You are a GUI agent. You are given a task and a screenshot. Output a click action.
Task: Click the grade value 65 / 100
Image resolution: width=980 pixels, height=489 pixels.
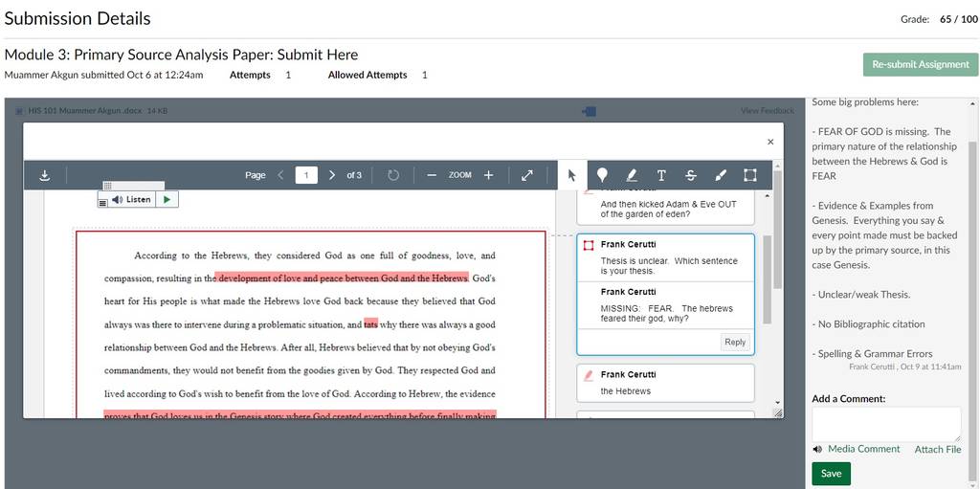959,19
